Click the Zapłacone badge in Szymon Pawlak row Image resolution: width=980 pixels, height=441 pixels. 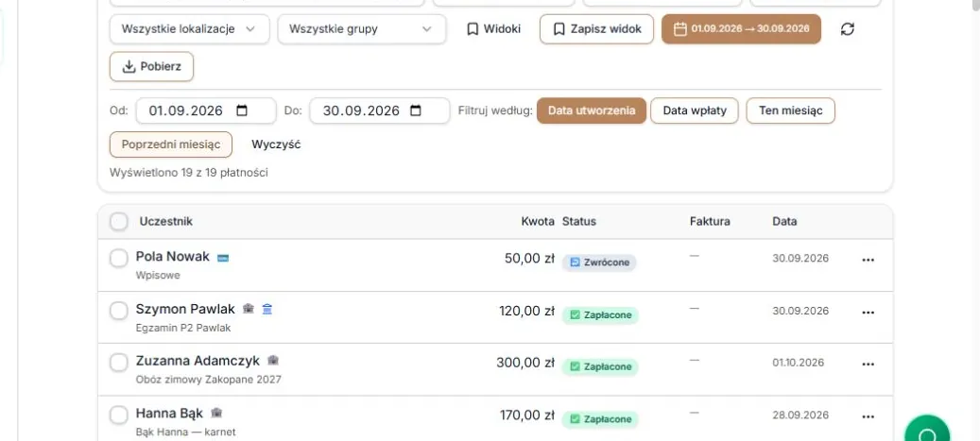click(x=600, y=315)
